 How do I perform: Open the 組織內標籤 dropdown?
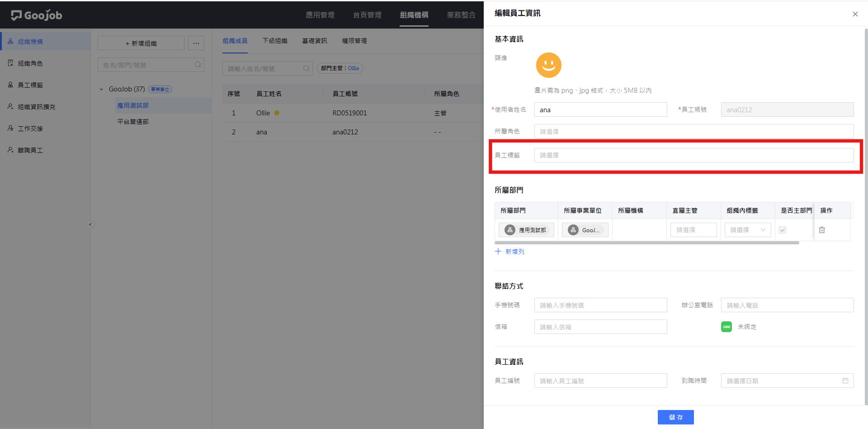click(x=748, y=230)
